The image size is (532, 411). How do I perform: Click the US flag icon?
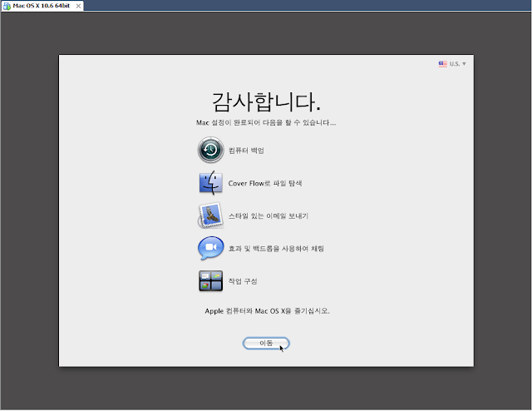click(x=442, y=64)
